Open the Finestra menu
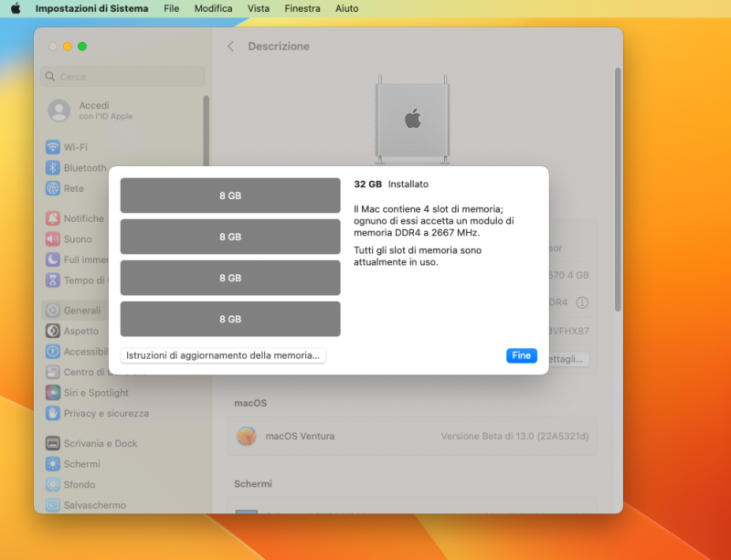This screenshot has width=731, height=560. 302,8
